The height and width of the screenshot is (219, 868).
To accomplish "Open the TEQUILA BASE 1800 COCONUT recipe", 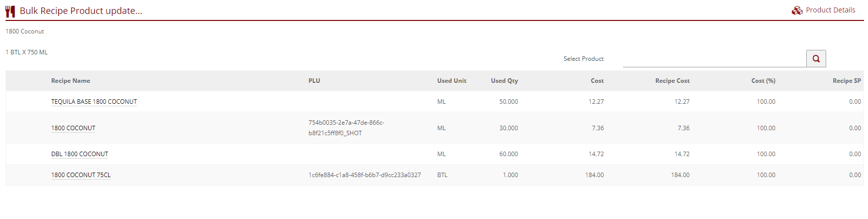I will tap(94, 102).
